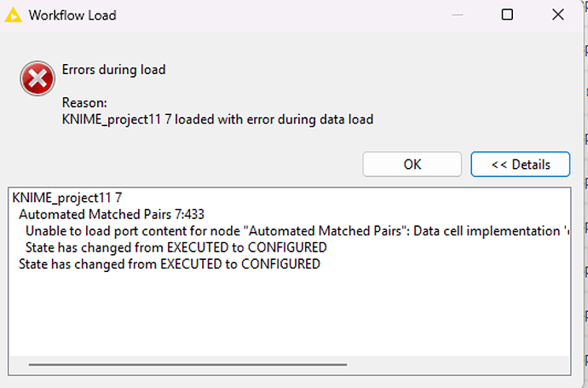The image size is (588, 388).
Task: Select the Automated Matched Pairs 7:433 entry
Action: point(111,214)
